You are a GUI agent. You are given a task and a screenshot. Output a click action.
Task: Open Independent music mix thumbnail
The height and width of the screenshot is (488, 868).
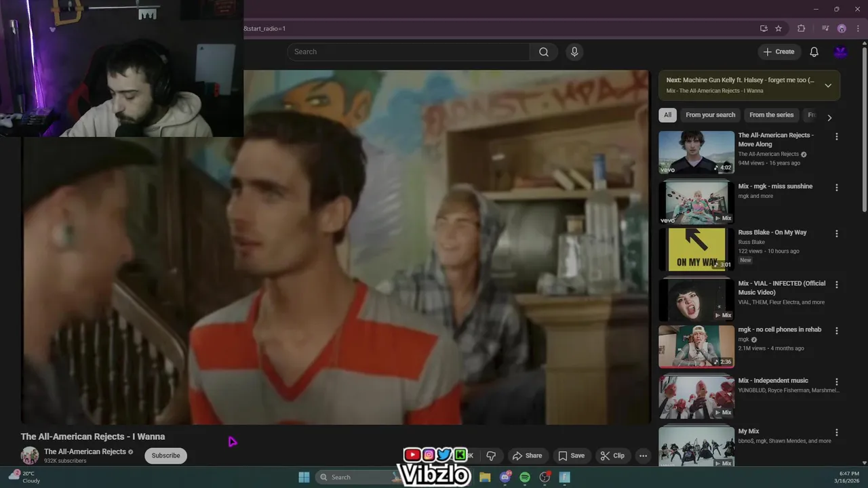click(696, 397)
